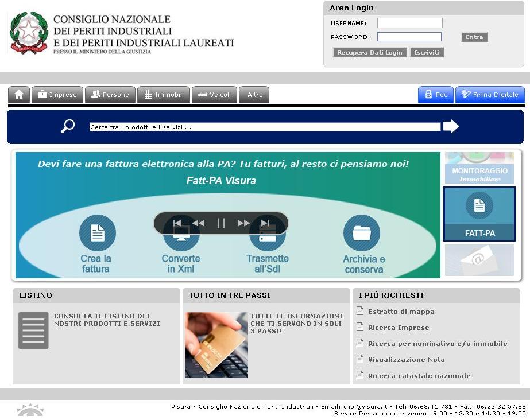Select the email envelope slide thumbnail
The image size is (530, 420).
479,260
